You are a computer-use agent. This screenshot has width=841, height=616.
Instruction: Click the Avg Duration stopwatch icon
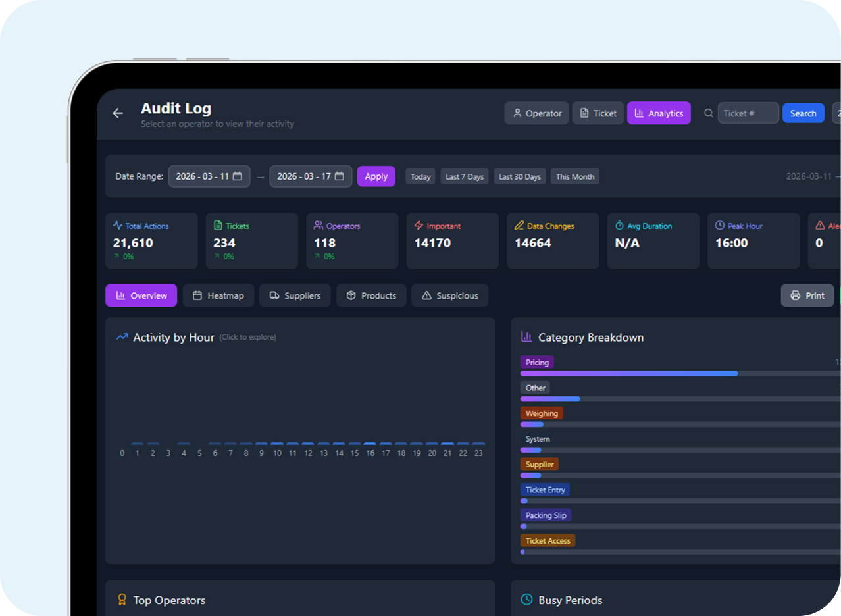coord(619,225)
